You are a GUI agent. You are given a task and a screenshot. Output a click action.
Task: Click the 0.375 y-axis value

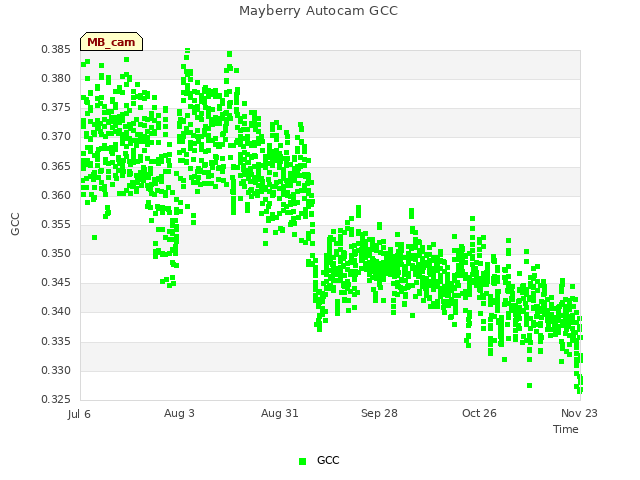pos(56,107)
